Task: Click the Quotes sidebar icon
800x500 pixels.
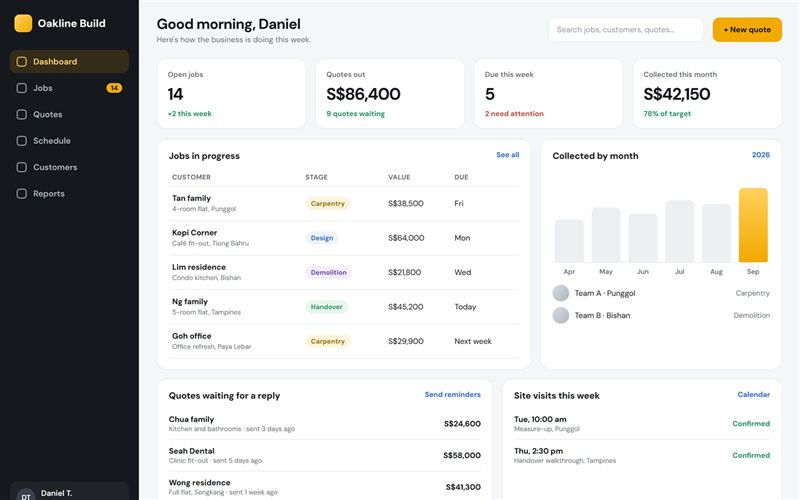Action: tap(21, 114)
